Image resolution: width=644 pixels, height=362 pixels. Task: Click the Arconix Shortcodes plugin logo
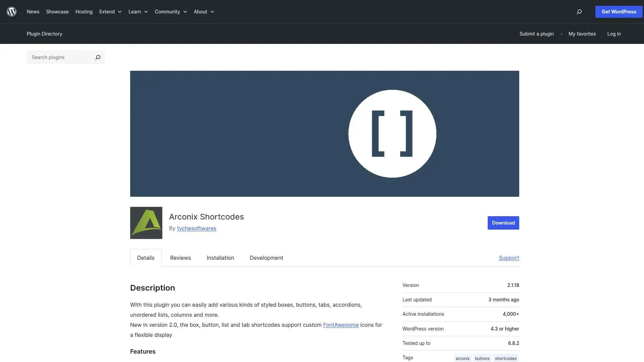tap(146, 223)
